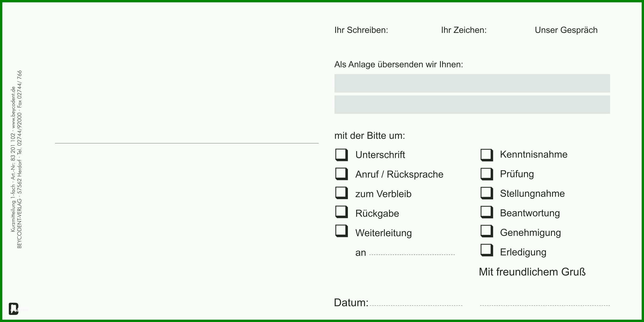Click the Ihr Schreiben label
Screen dimensions: 644x322
[361, 30]
